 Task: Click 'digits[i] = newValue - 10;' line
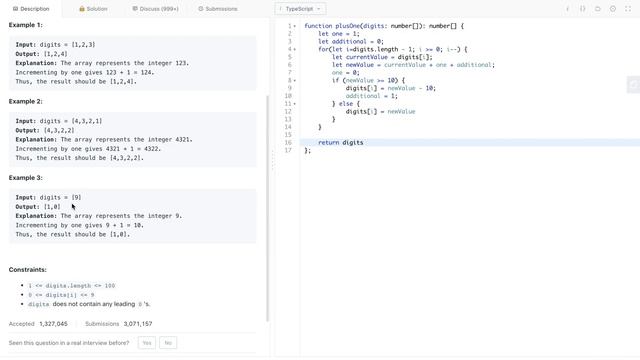[x=391, y=88]
